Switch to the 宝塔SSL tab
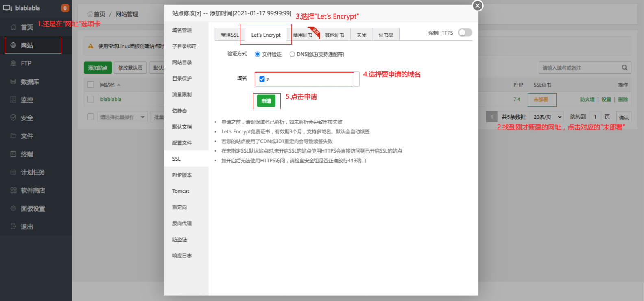This screenshot has height=301, width=644. [x=229, y=35]
